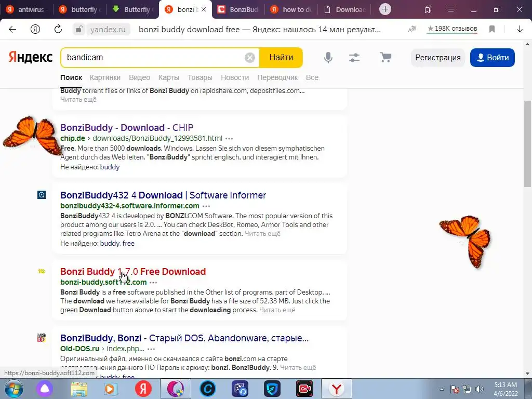Switch to the BonziBud browser tab
The height and width of the screenshot is (399, 532).
point(238,9)
